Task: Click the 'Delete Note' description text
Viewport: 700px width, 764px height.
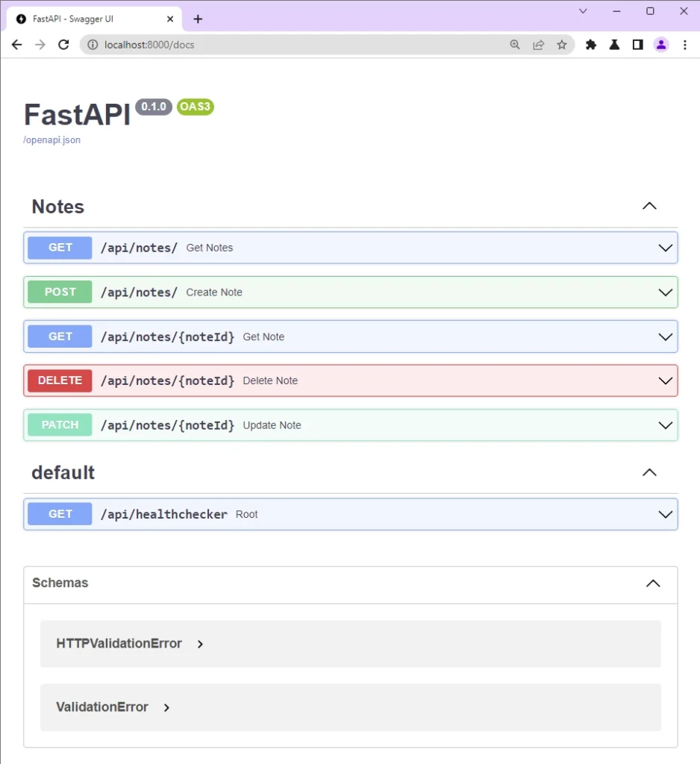Action: (270, 381)
